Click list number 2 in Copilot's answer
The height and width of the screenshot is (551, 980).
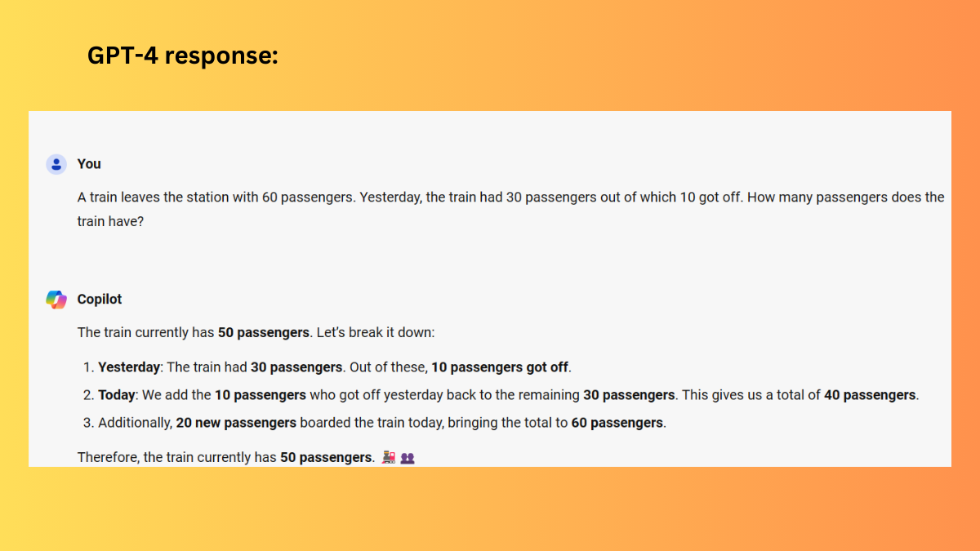(88, 395)
